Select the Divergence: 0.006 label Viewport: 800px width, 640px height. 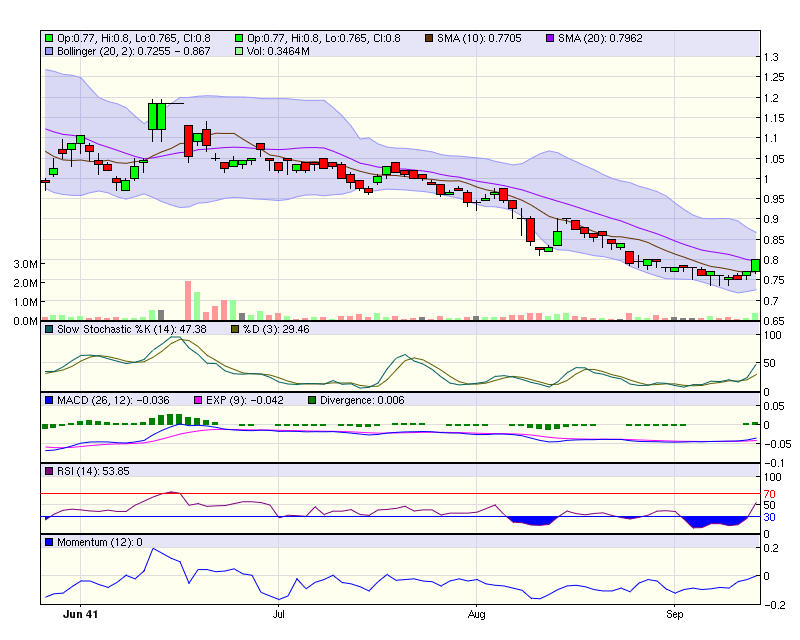point(362,400)
